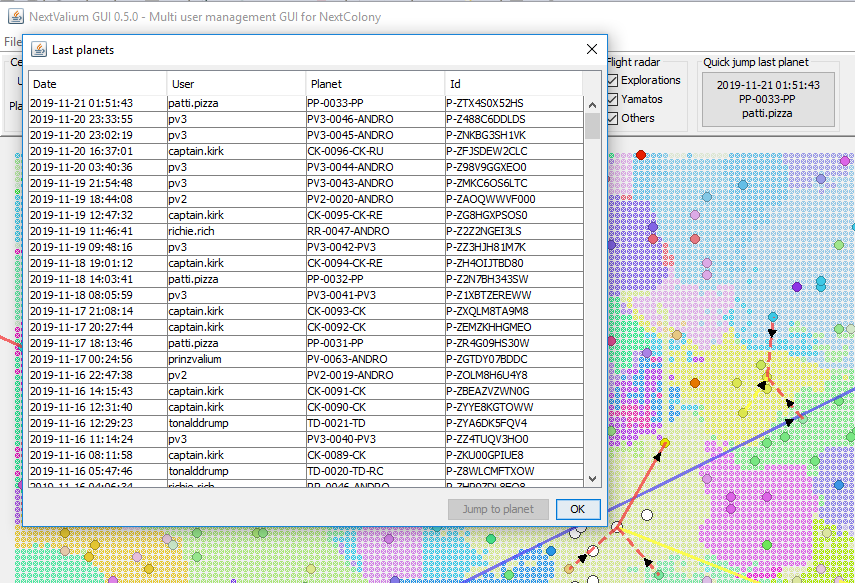Select row dated 2019-11-21 01:51:43
This screenshot has width=855, height=583.
click(x=306, y=103)
